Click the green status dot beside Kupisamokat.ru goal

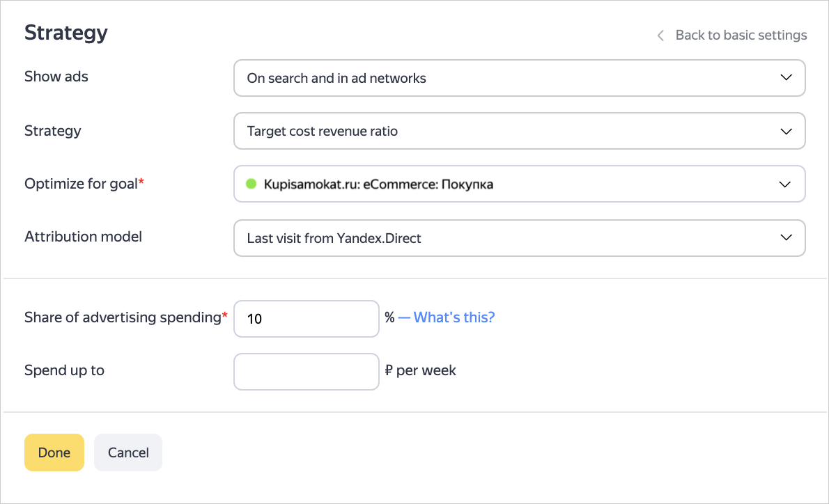coord(252,184)
